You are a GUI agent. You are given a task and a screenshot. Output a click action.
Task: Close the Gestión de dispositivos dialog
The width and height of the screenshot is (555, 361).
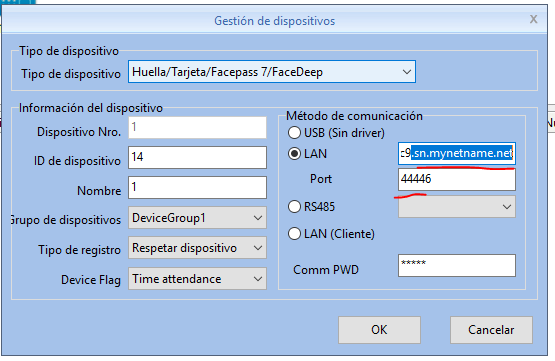[533, 19]
